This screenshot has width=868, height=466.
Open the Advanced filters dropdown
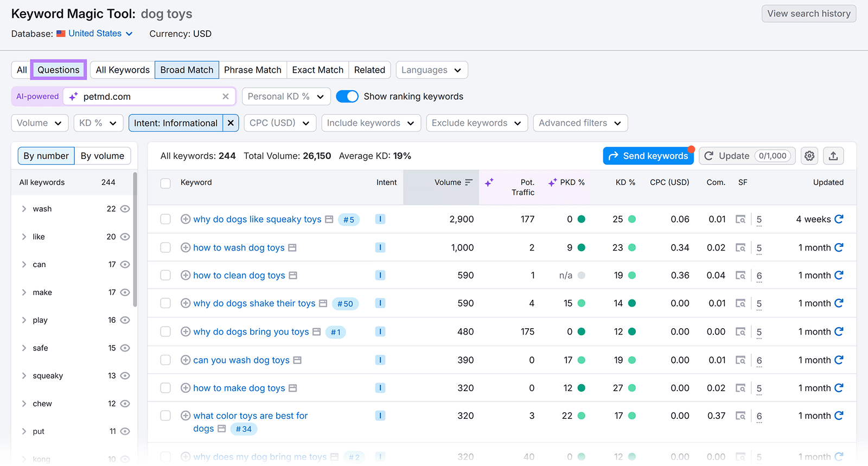coord(579,123)
